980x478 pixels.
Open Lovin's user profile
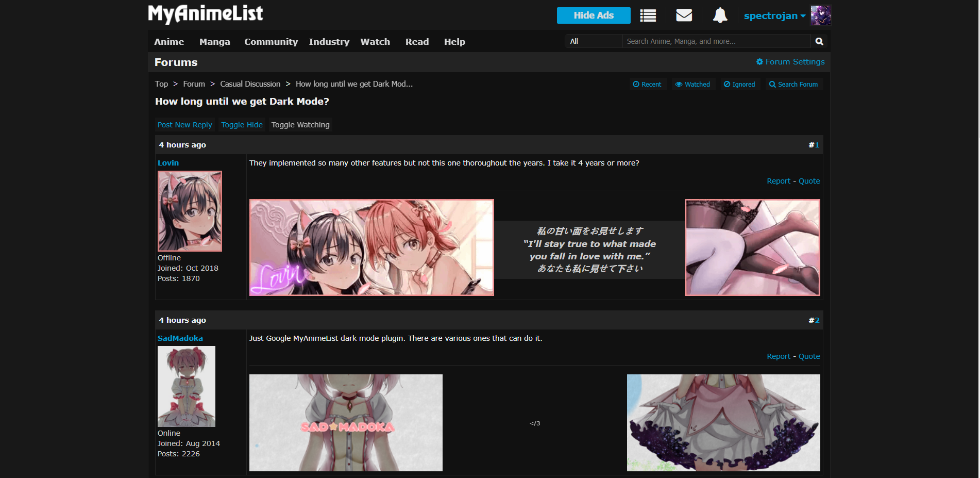(x=168, y=163)
